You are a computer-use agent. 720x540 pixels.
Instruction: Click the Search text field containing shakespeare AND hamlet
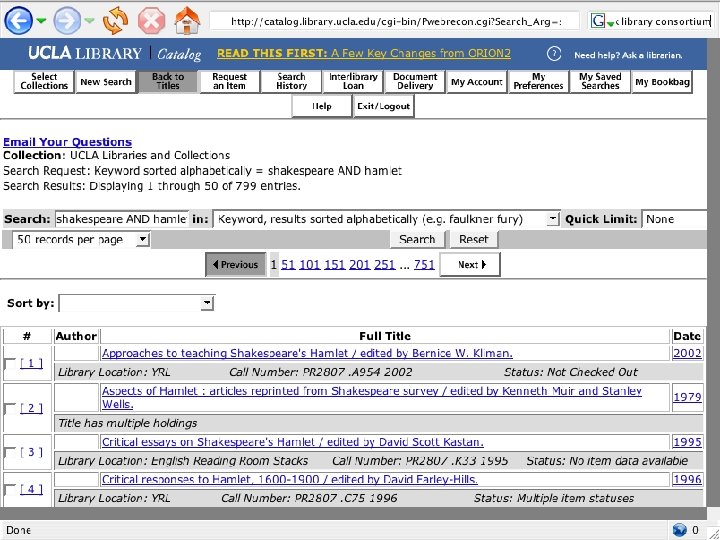click(122, 219)
